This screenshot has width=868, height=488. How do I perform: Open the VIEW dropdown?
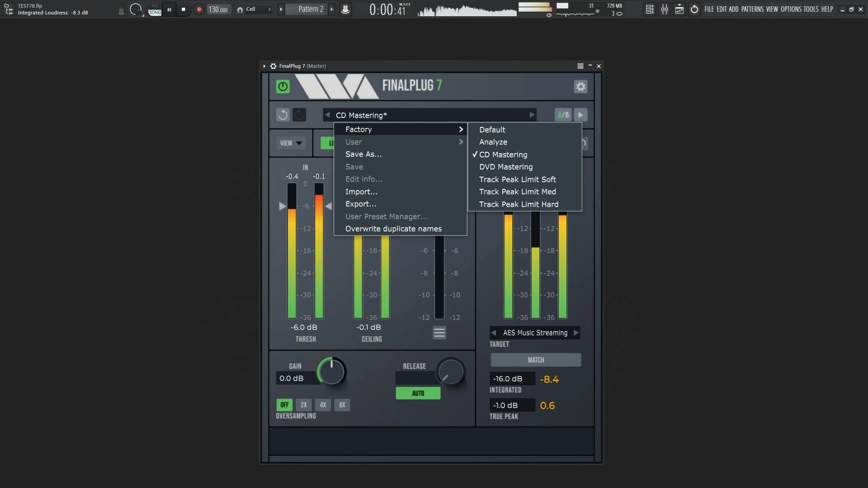[291, 143]
